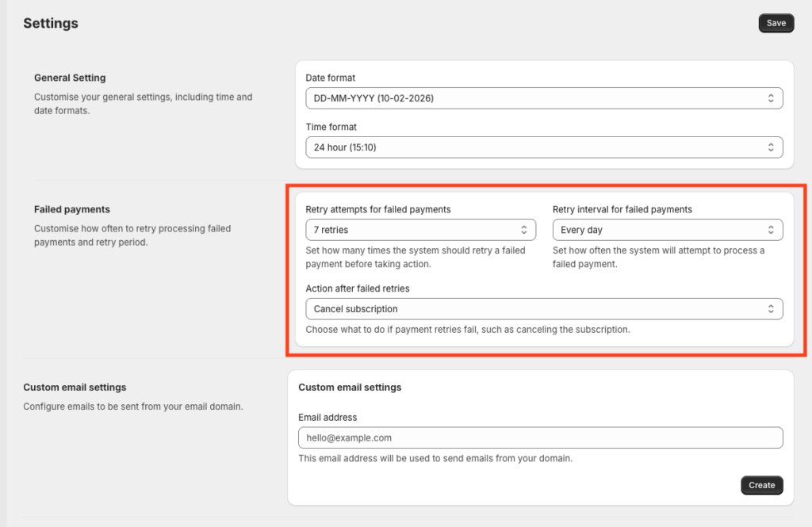Click the 'Retry interval for failed payments' label
The height and width of the screenshot is (527, 812).
[622, 209]
